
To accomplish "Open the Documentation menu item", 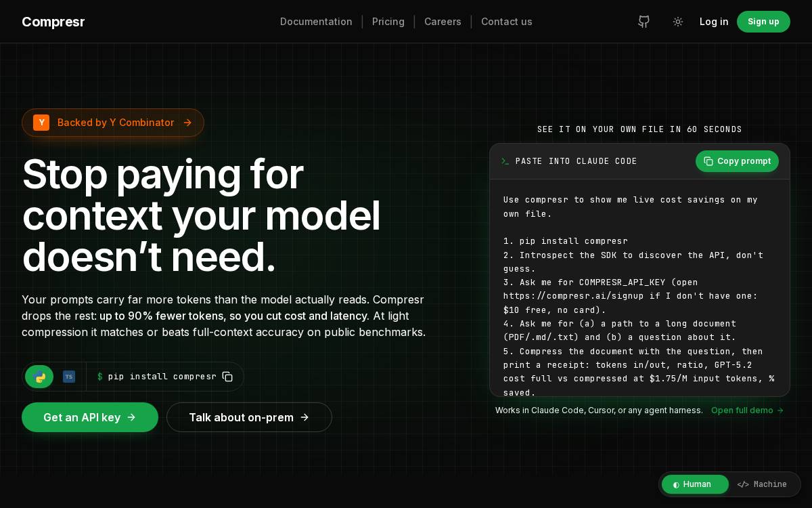I will 316,22.
